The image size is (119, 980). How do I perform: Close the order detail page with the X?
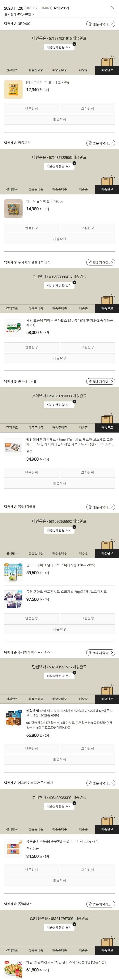point(112,8)
